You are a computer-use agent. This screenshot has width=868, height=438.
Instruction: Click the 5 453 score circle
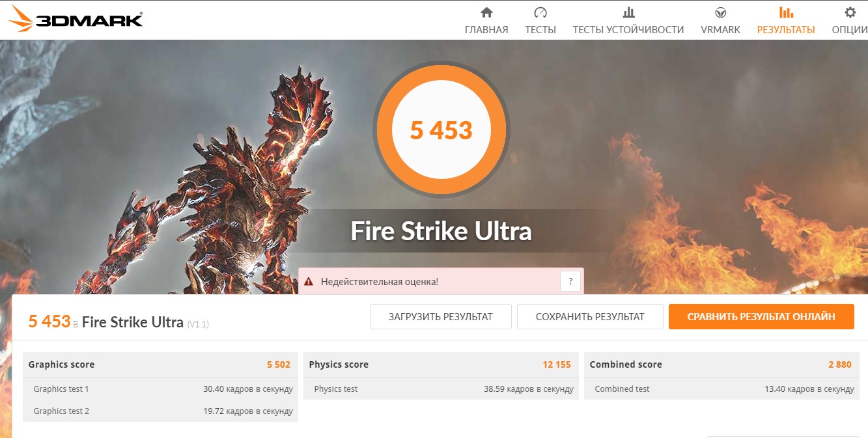(x=441, y=130)
